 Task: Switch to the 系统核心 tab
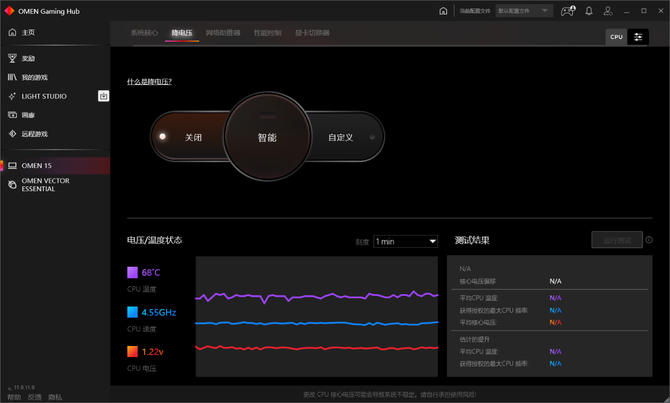click(x=144, y=33)
